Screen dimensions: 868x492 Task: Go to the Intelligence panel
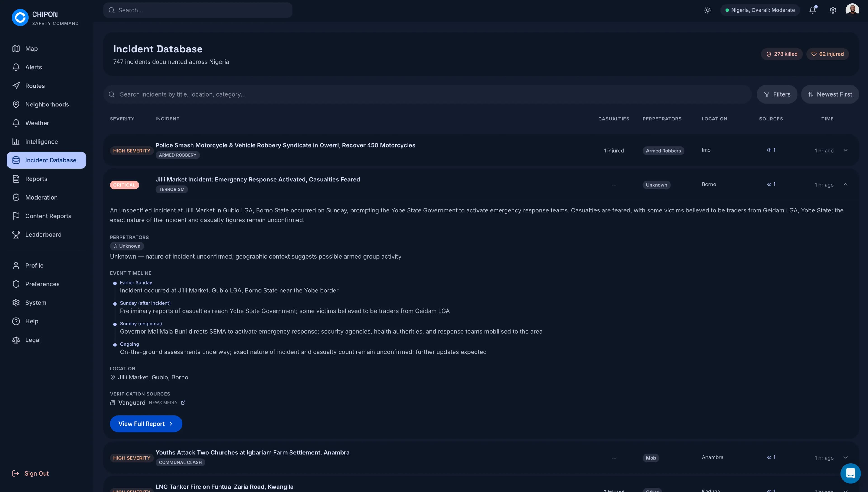click(x=41, y=141)
